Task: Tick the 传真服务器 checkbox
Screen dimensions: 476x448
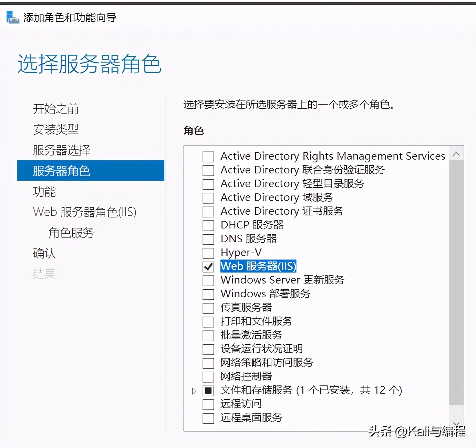Action: [x=208, y=308]
